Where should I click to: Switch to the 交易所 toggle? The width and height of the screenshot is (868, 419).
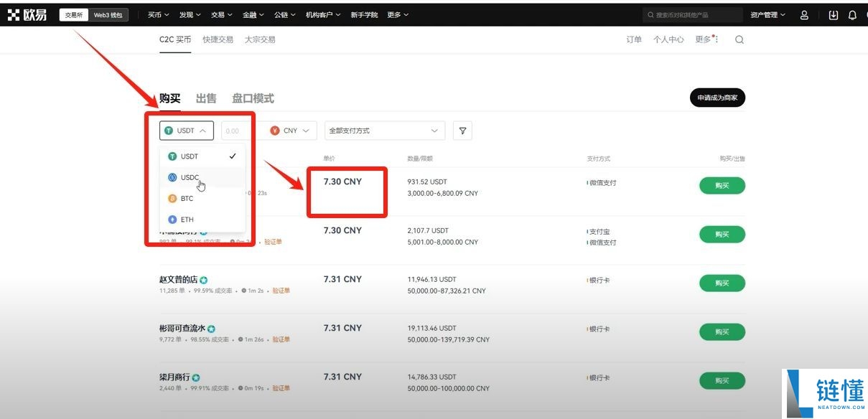tap(74, 15)
